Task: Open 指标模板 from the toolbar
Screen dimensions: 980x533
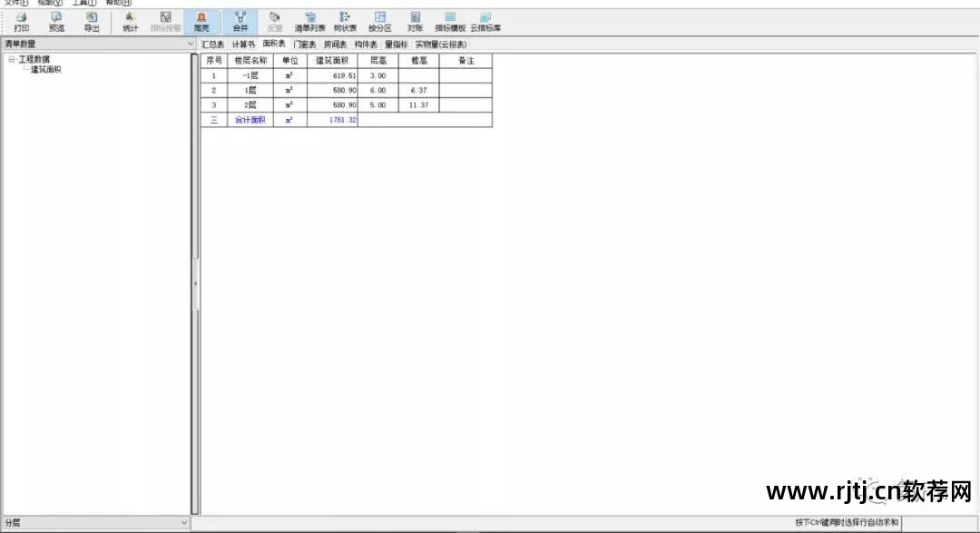Action: [450, 22]
